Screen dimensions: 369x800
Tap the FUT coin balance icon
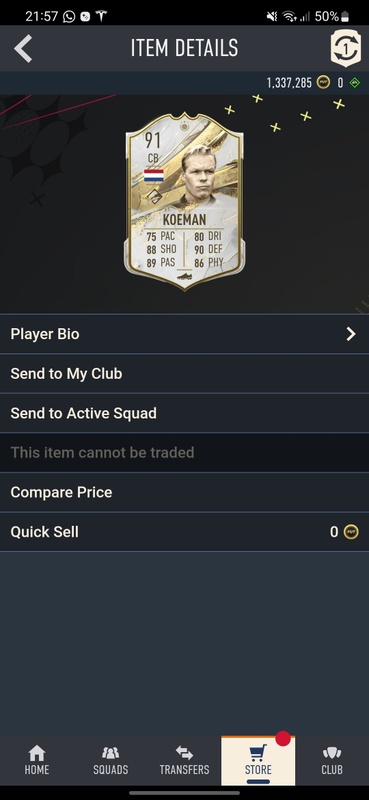pyautogui.click(x=323, y=83)
